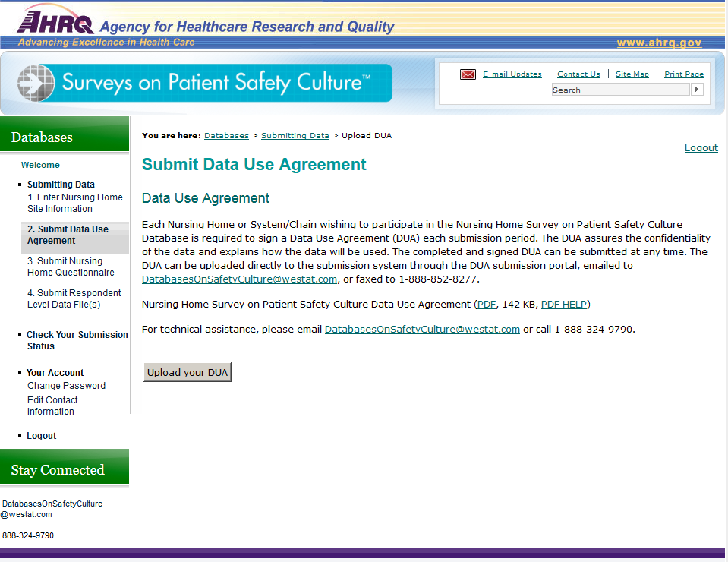Open the PDF HELP link

coord(564,305)
